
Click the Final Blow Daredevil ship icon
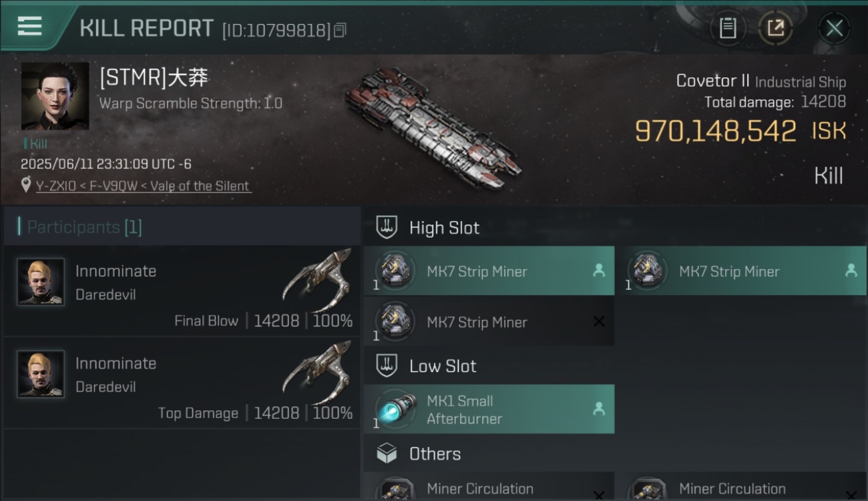point(317,276)
